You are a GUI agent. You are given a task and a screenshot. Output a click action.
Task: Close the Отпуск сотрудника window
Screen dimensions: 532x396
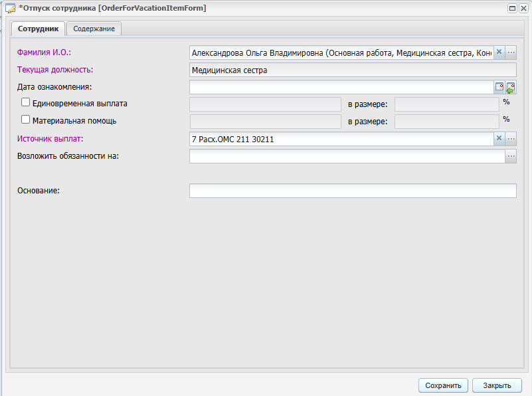523,8
